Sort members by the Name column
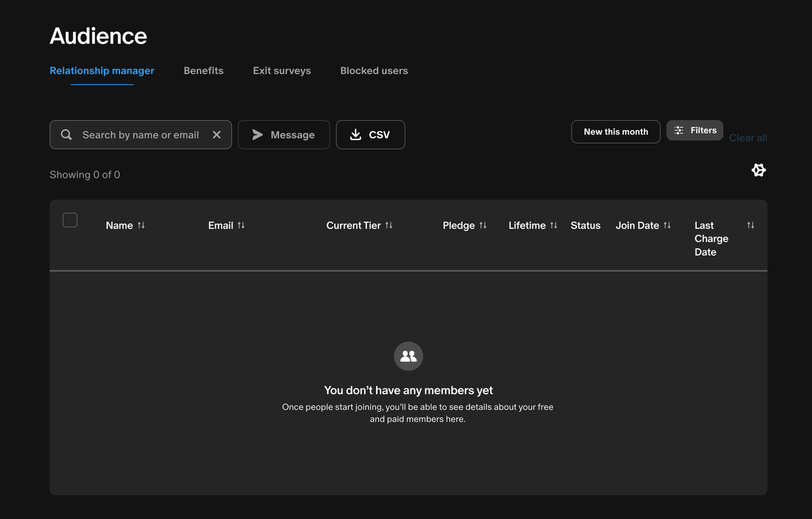 tap(125, 225)
